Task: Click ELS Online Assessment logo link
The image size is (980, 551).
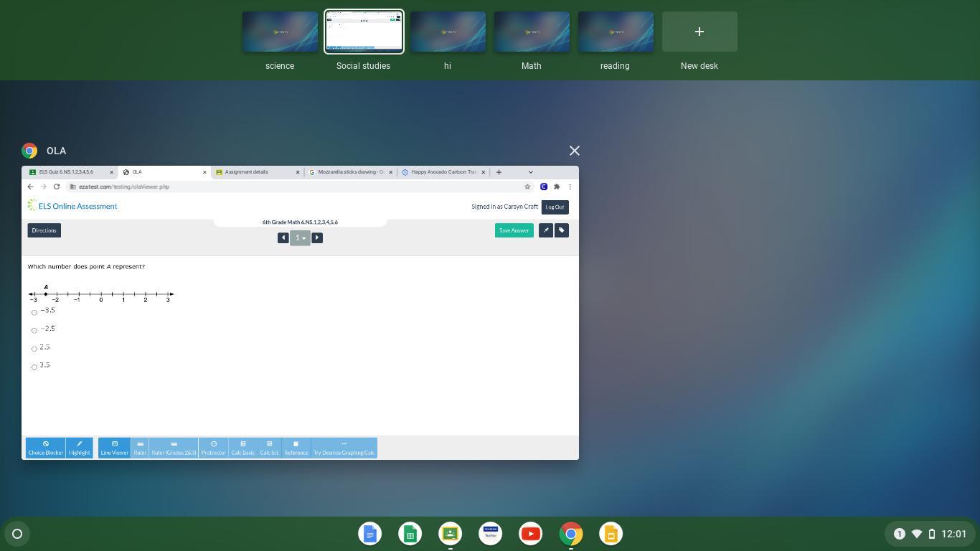Action: tap(72, 206)
